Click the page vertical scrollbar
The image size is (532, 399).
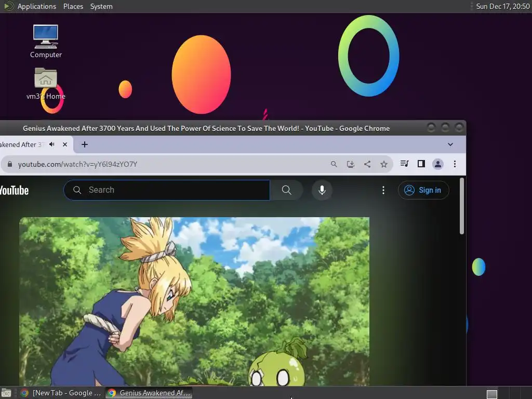tap(462, 206)
